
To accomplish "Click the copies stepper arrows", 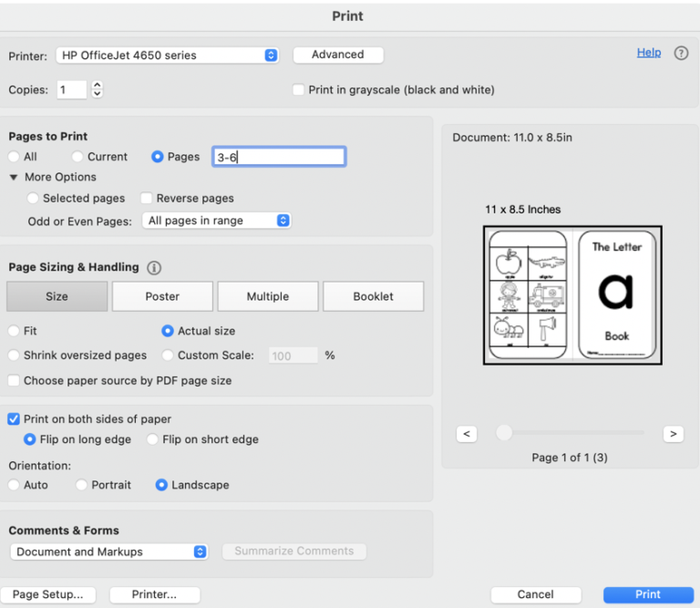I will pyautogui.click(x=98, y=89).
